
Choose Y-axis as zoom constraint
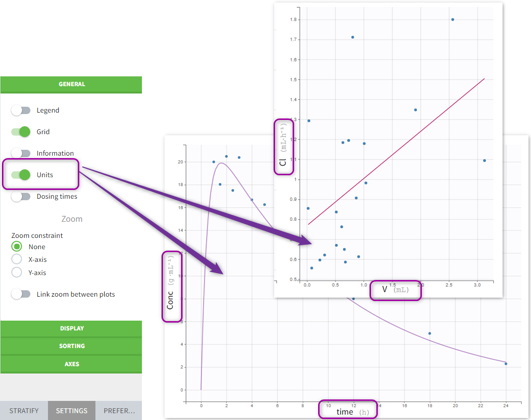(17, 273)
